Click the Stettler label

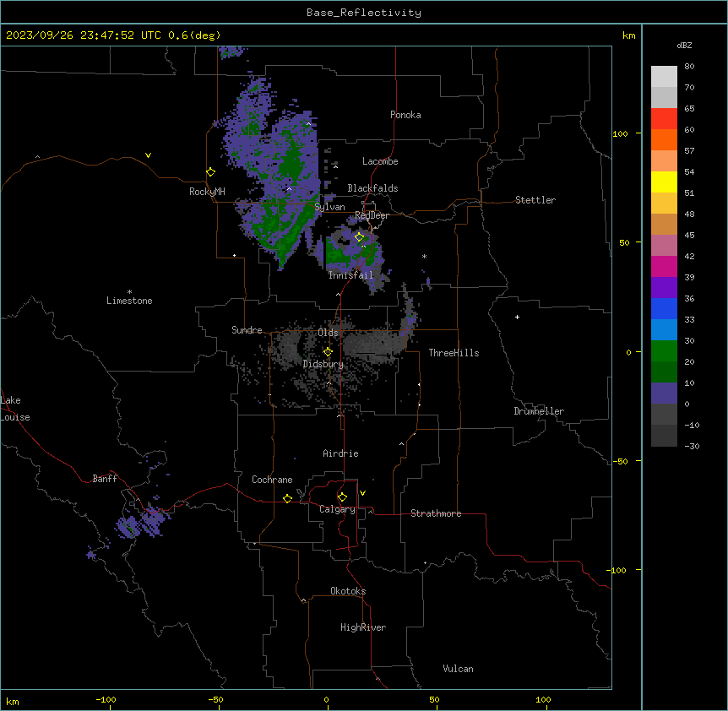tap(535, 200)
